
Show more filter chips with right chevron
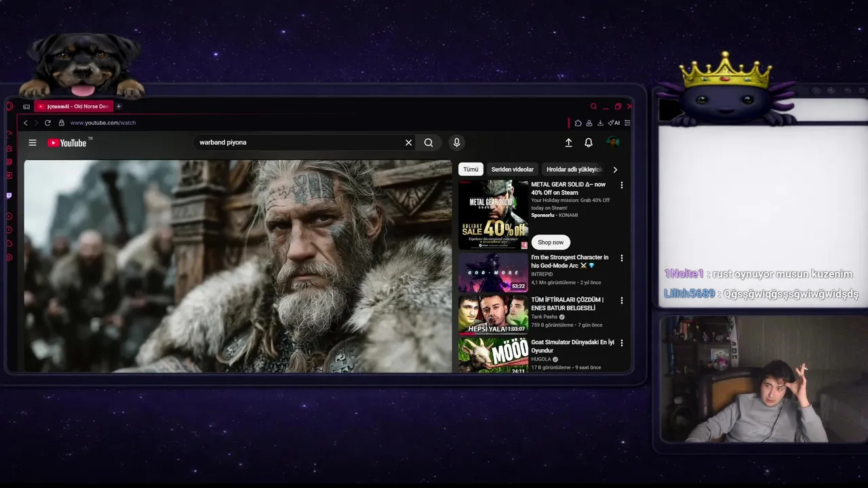tap(615, 169)
